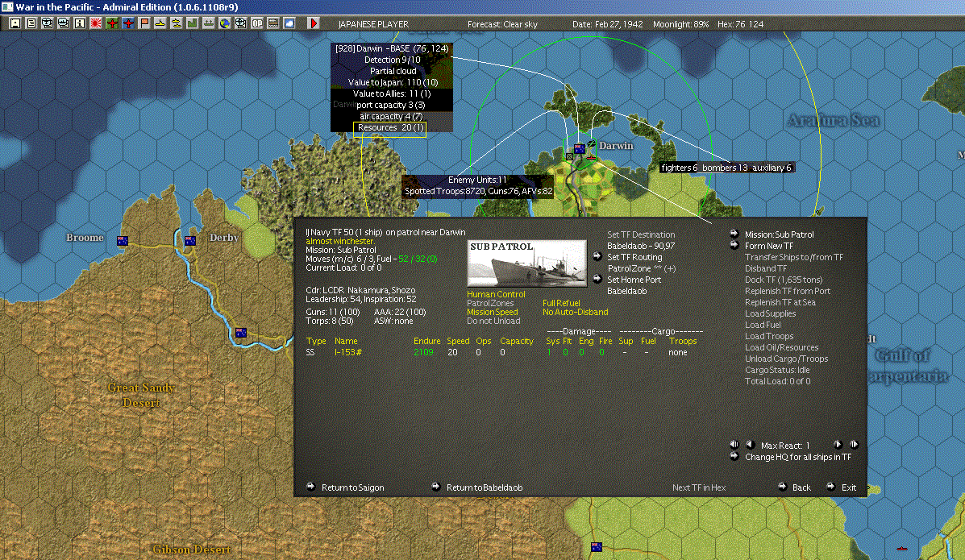The height and width of the screenshot is (560, 965).
Task: Click the orange flag toolbar icon
Action: 144,23
